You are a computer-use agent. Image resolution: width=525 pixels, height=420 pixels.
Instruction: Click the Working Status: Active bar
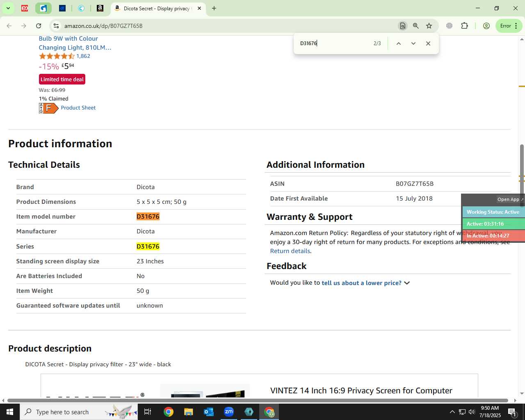pos(493,212)
